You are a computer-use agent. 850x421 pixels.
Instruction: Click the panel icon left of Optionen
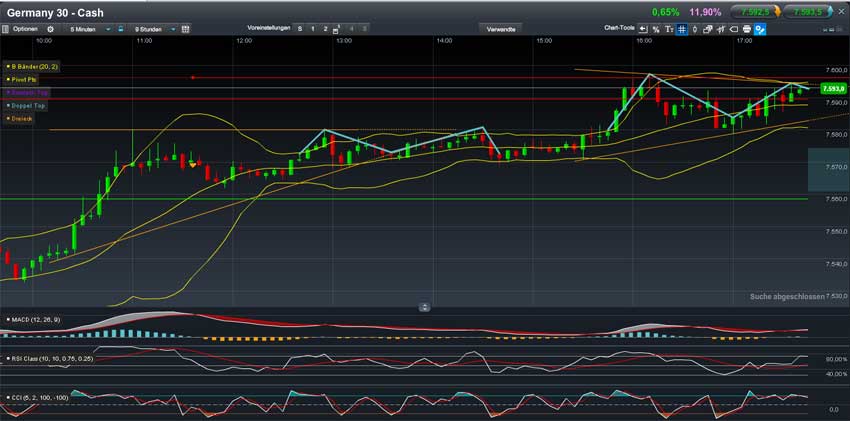point(6,29)
